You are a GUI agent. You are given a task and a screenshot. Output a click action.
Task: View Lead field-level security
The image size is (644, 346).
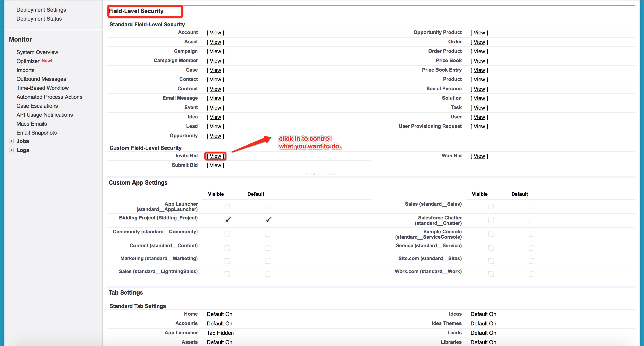click(215, 126)
